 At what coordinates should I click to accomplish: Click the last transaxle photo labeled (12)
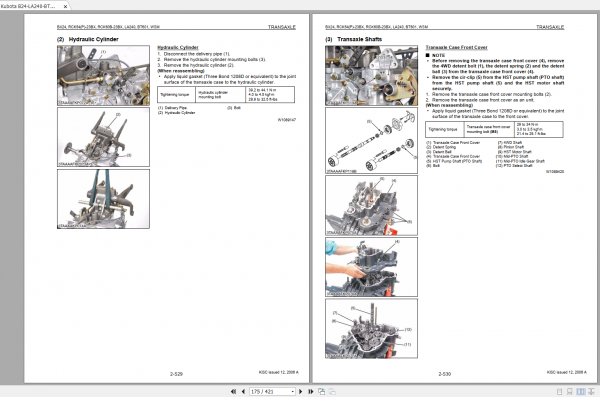click(371, 328)
